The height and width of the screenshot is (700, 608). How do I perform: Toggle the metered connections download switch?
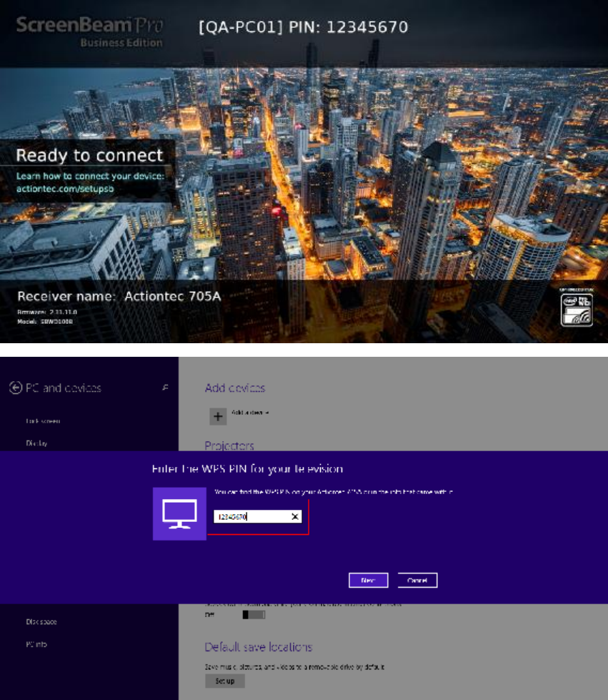(254, 615)
